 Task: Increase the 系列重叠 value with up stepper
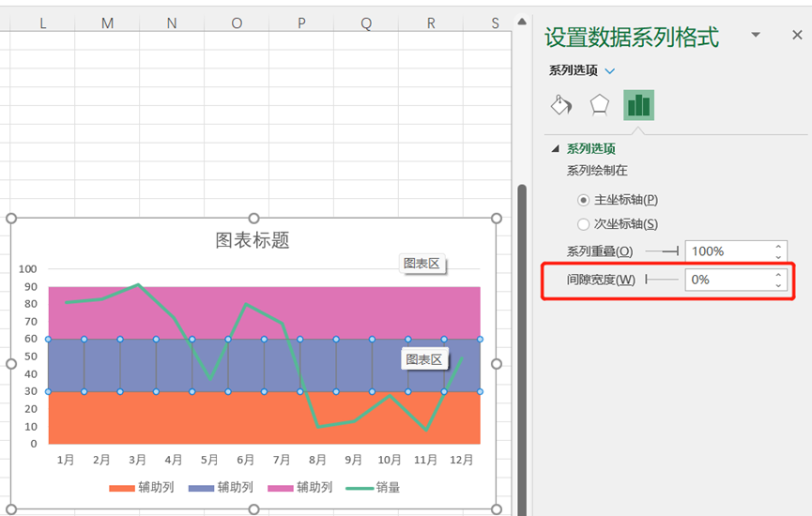[778, 247]
